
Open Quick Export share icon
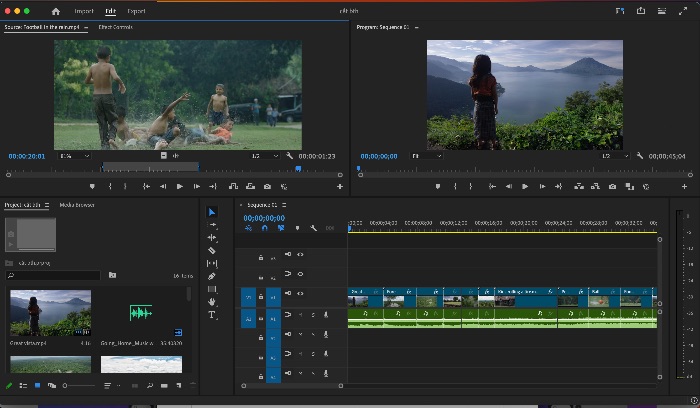641,11
